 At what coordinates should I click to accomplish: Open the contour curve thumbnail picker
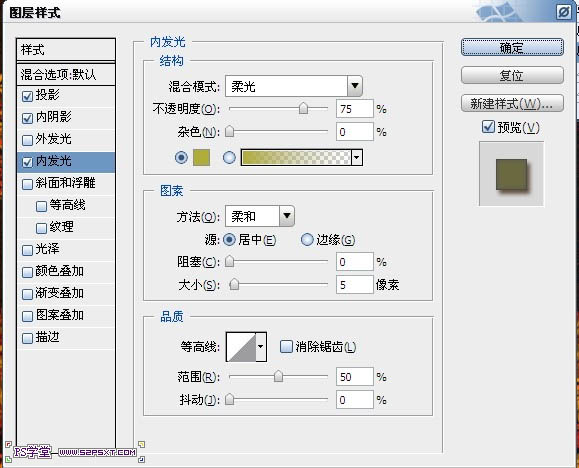pos(241,346)
